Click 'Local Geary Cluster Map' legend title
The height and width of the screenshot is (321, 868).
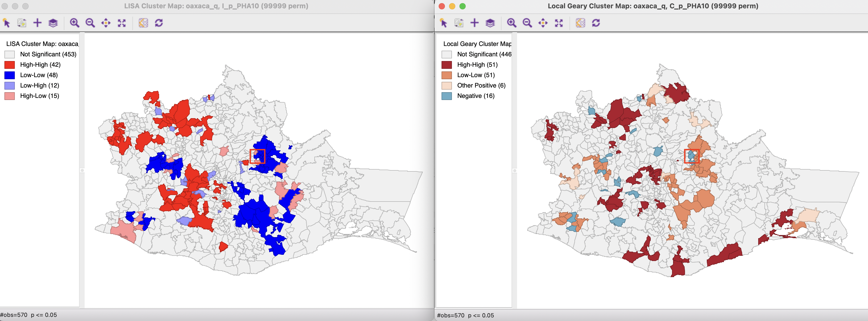point(477,44)
